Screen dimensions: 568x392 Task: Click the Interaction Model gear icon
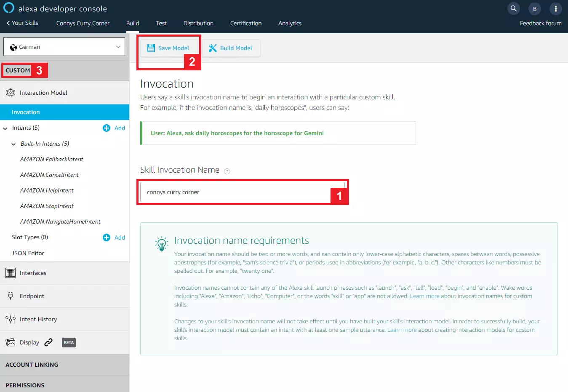click(11, 93)
